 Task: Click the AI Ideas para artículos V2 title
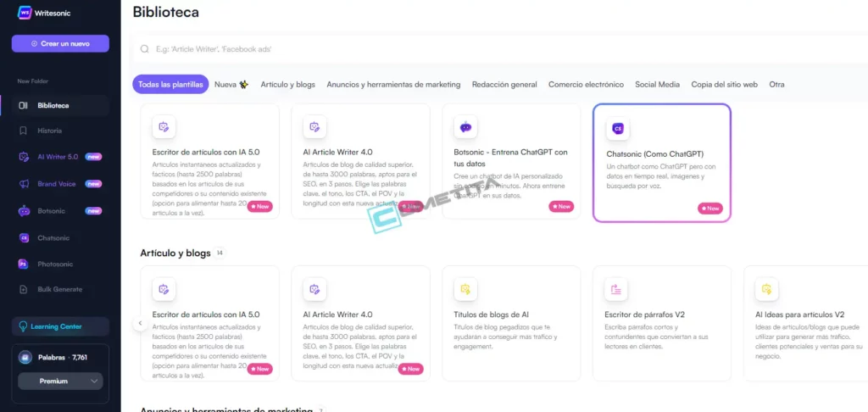click(x=800, y=315)
